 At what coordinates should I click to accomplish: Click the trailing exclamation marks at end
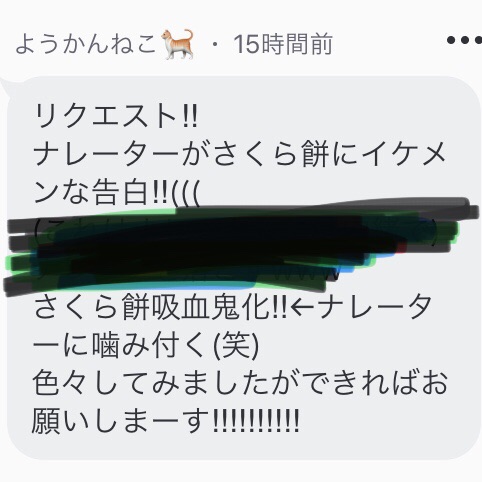pos(256,420)
